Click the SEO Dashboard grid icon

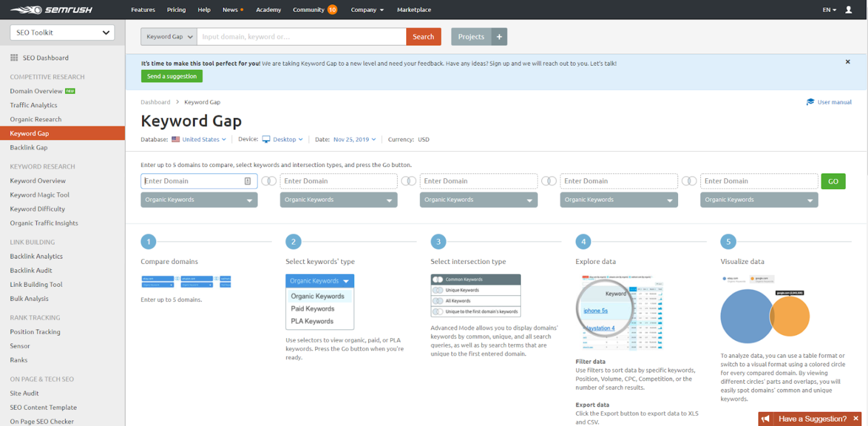point(14,58)
